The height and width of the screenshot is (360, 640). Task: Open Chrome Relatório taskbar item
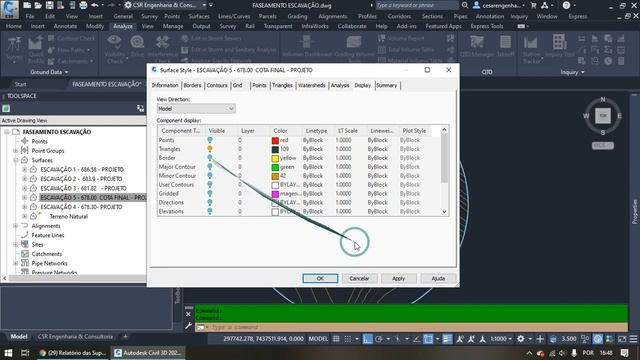(74, 353)
